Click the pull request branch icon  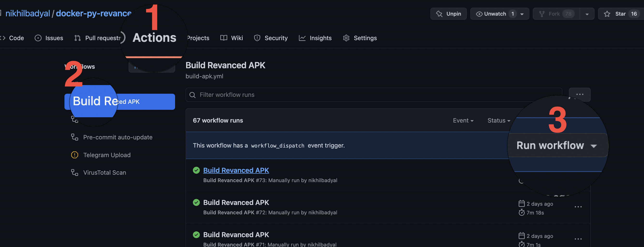coord(77,38)
